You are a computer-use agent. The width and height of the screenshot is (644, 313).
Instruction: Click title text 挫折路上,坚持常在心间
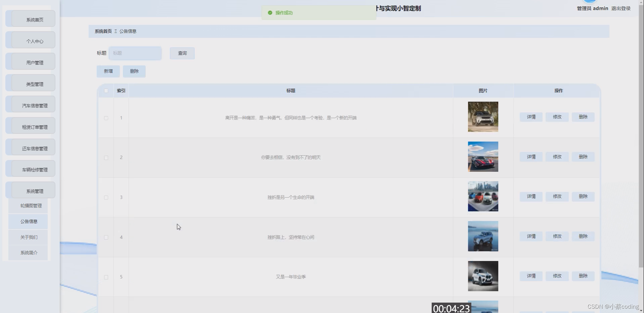(291, 237)
